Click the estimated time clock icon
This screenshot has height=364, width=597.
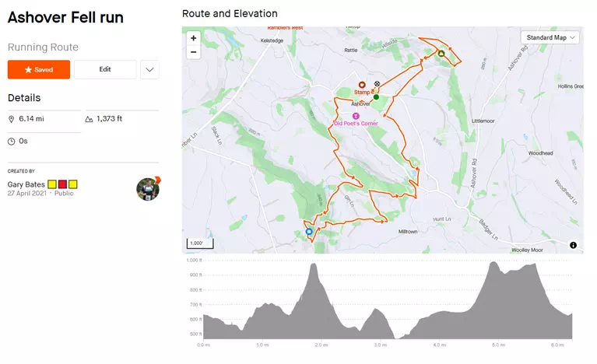pos(12,142)
